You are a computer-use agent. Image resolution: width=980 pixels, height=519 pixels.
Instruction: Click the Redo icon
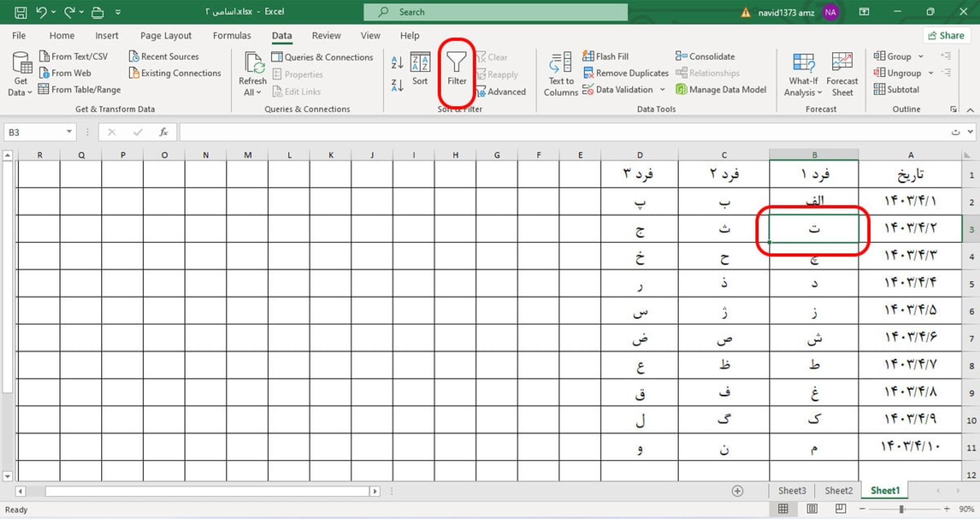click(69, 12)
